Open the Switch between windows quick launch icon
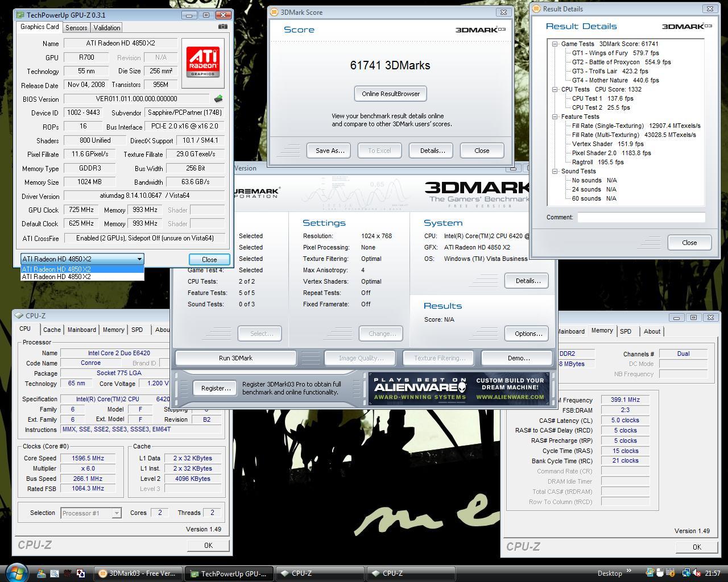 pyautogui.click(x=81, y=573)
